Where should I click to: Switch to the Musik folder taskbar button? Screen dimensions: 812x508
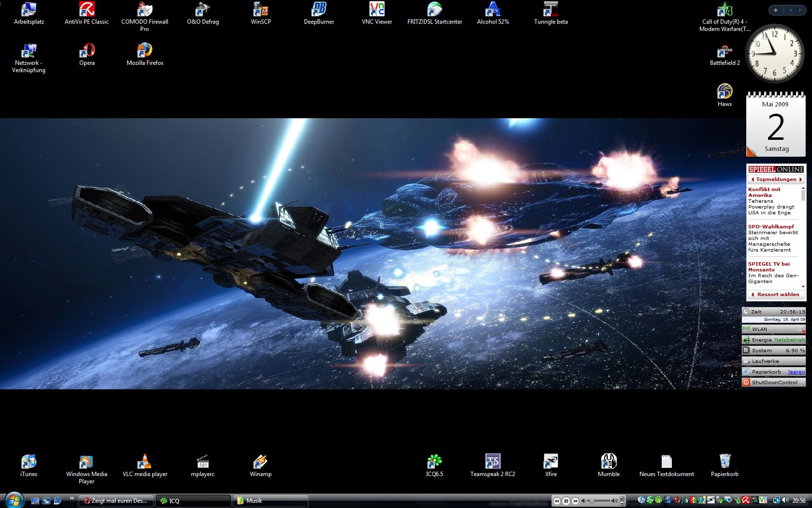271,501
